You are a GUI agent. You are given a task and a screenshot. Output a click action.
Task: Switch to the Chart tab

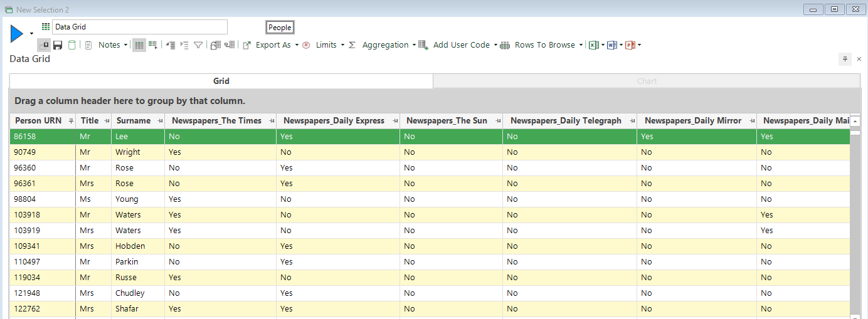647,81
